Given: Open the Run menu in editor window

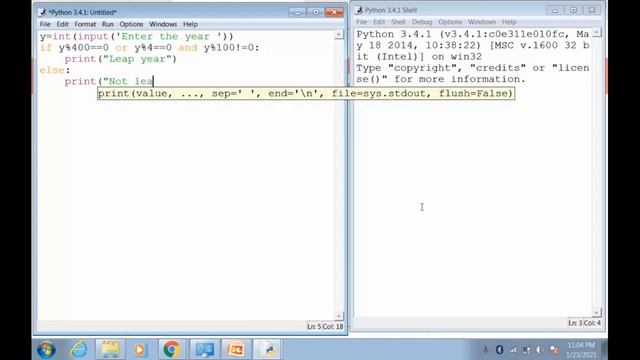Looking at the screenshot, I should pyautogui.click(x=108, y=24).
